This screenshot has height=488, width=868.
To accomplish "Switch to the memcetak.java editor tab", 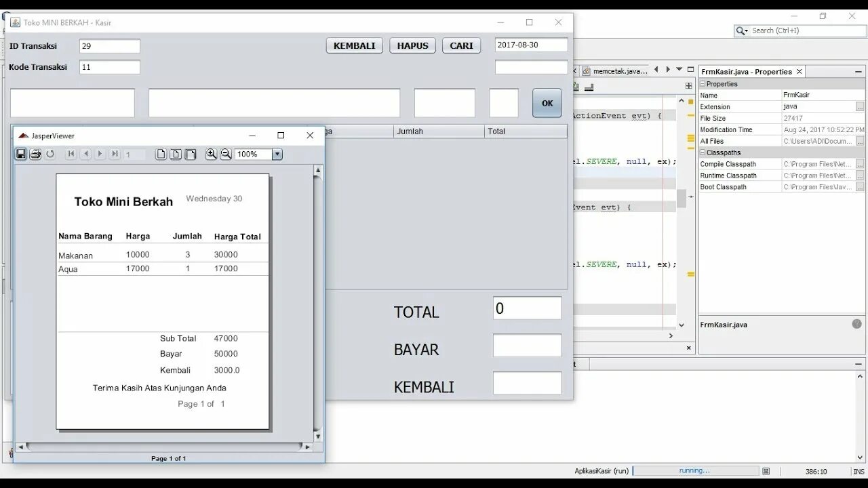I will click(x=615, y=70).
